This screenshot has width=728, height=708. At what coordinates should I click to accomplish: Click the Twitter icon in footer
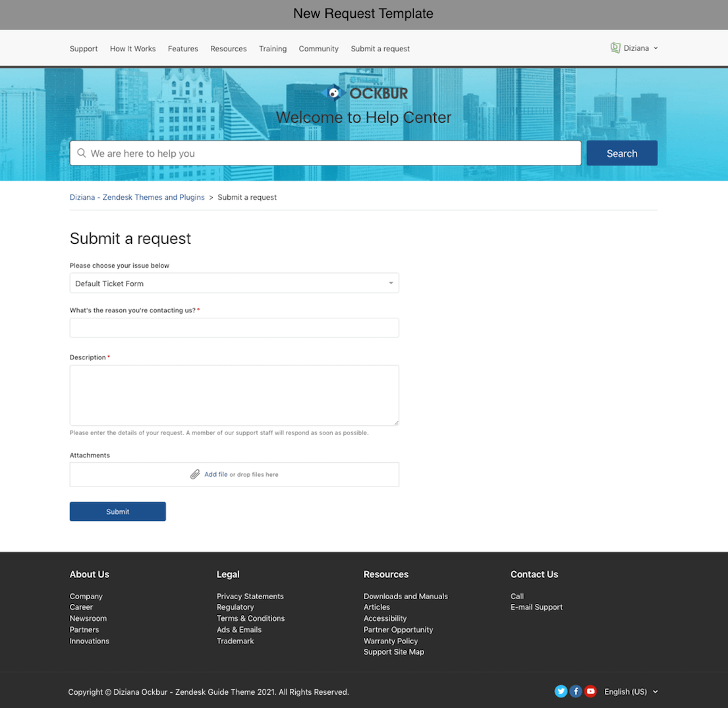(x=561, y=692)
